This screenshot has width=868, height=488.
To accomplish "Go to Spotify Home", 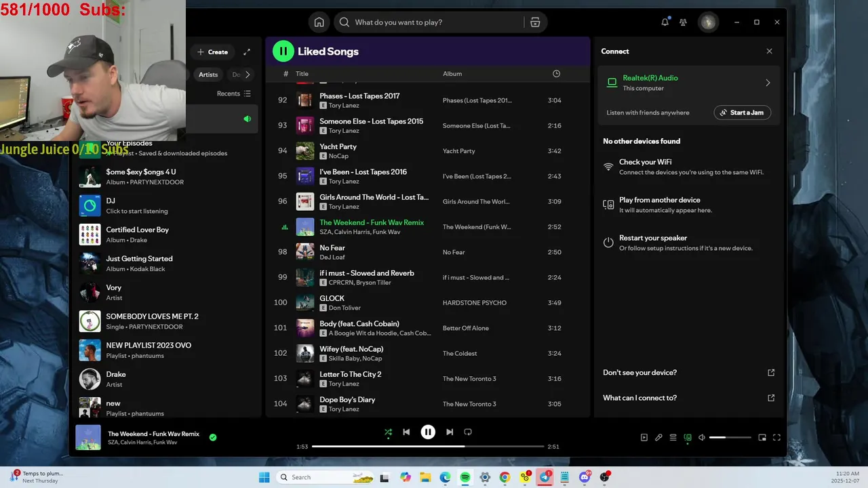I will [x=319, y=22].
